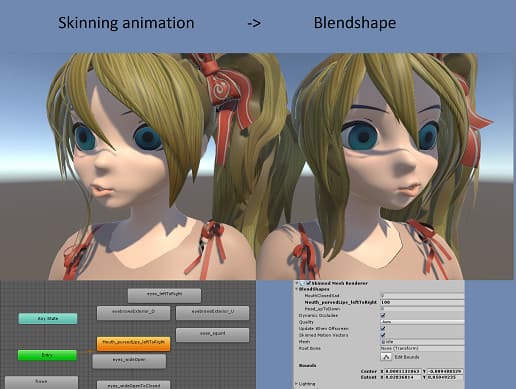
Task: Click the Blendshape character viewport
Action: point(385,166)
